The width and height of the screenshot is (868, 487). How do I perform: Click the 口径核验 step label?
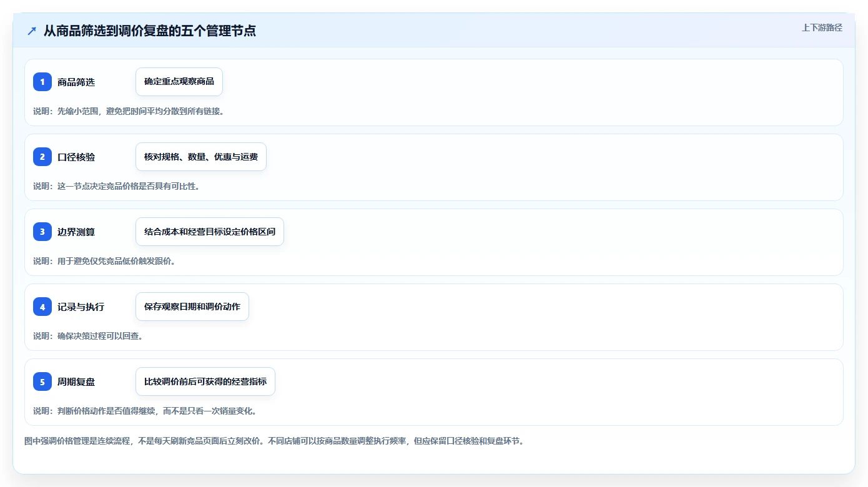point(76,157)
